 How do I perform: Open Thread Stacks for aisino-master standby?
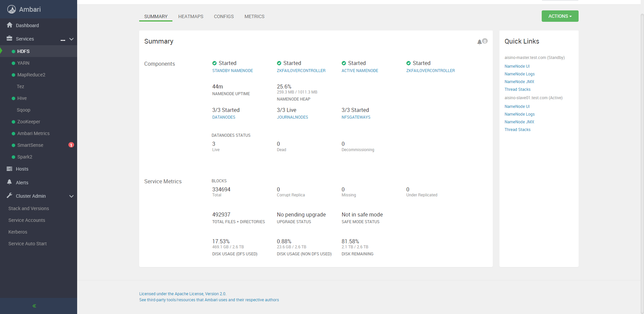click(518, 89)
